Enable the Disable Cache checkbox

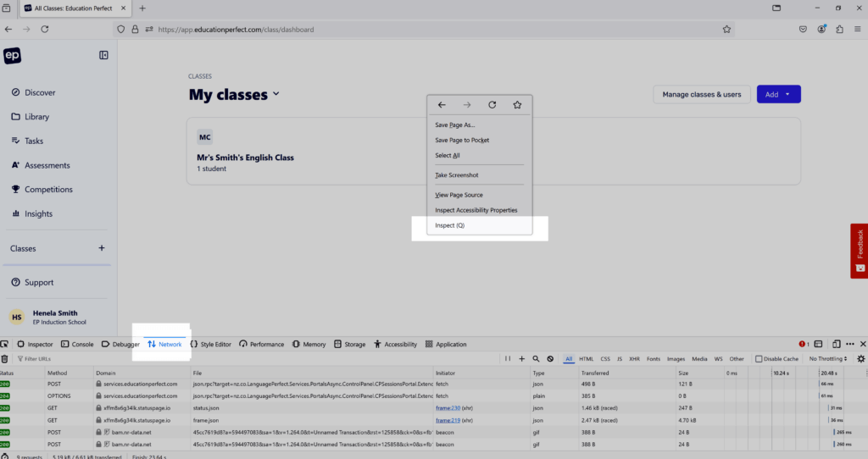(759, 359)
